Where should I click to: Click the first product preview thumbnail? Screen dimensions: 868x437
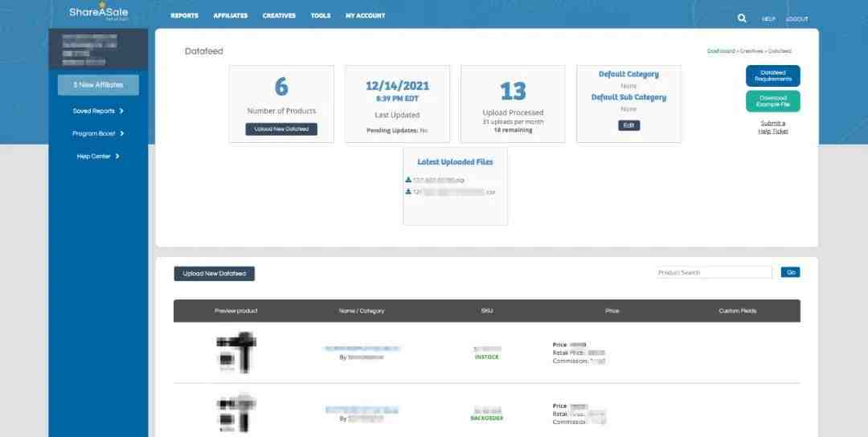click(235, 351)
